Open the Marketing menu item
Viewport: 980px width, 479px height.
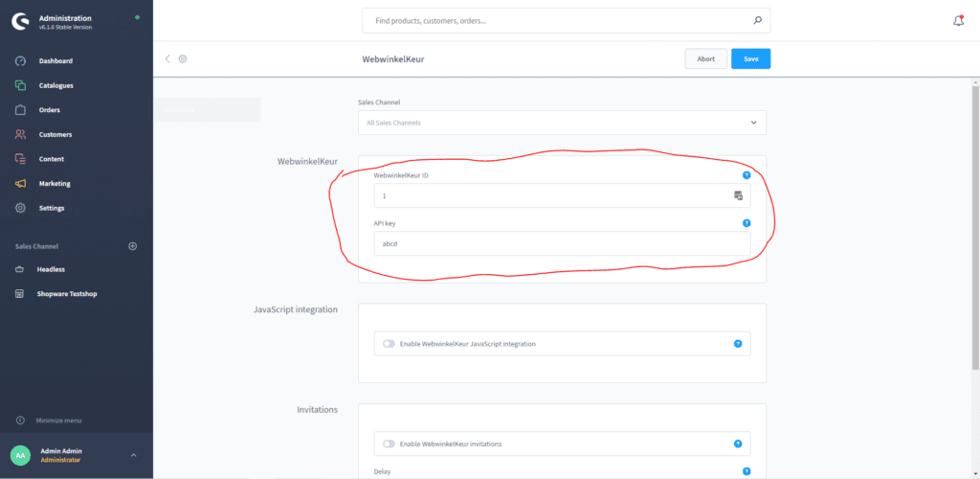click(55, 184)
